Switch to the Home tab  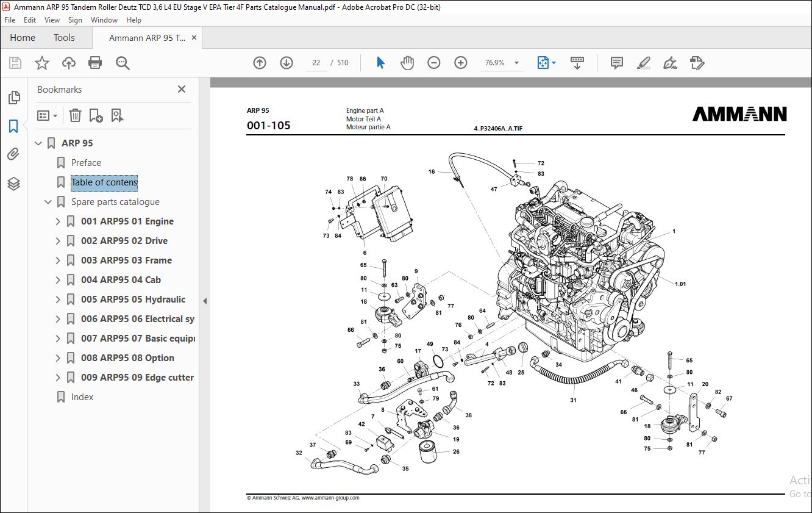23,38
